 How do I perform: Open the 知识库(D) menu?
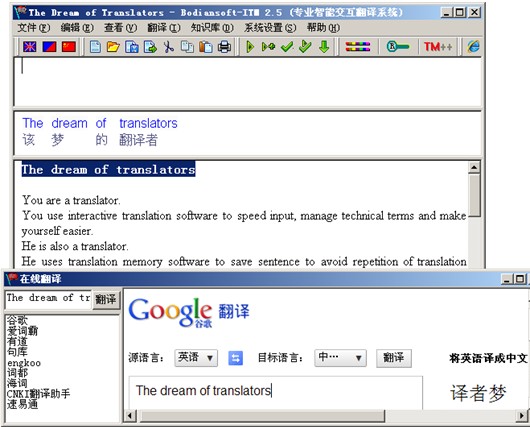212,28
